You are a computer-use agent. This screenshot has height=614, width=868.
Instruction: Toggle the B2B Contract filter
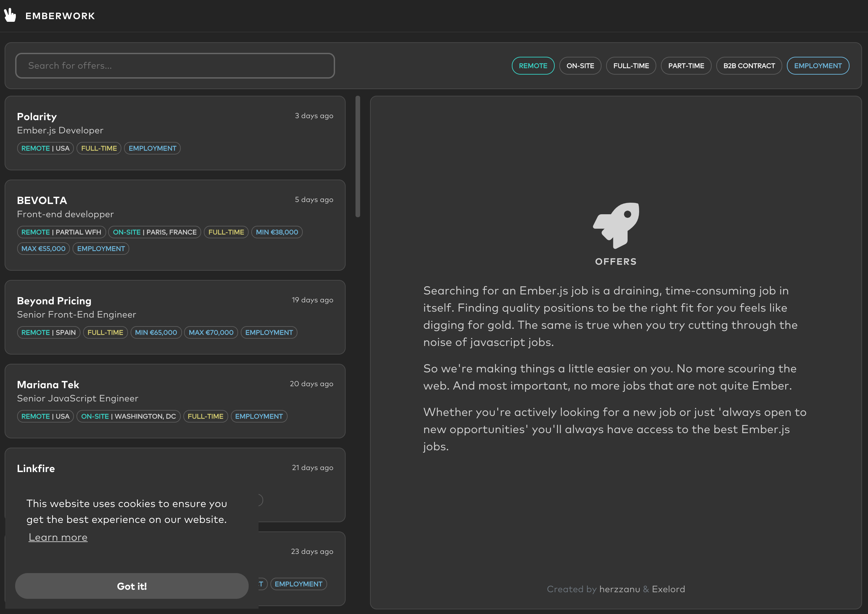point(749,66)
